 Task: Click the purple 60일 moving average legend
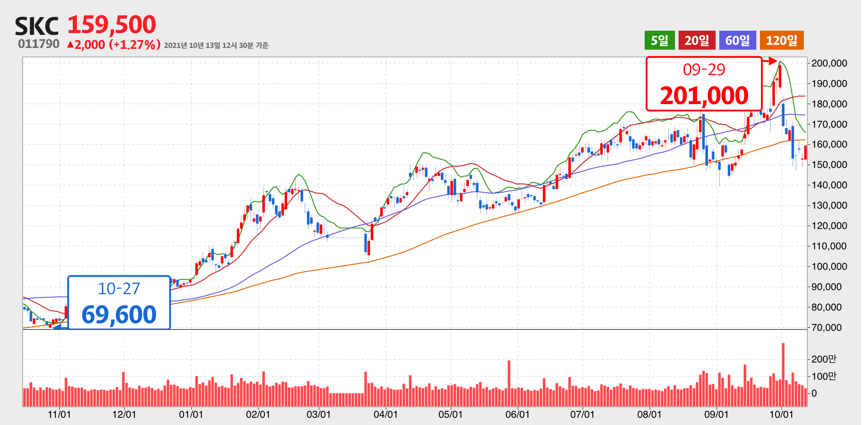click(737, 40)
